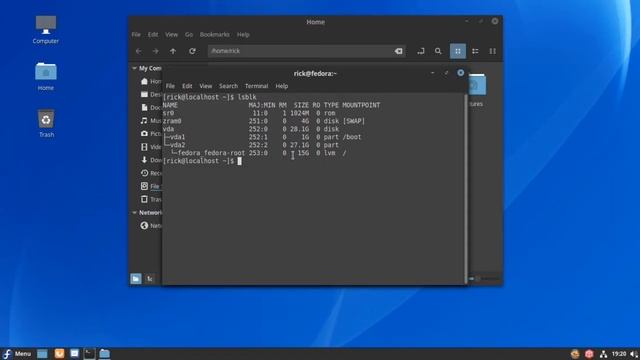Image resolution: width=640 pixels, height=360 pixels.
Task: Open View menu in Home file manager
Action: pyautogui.click(x=171, y=35)
